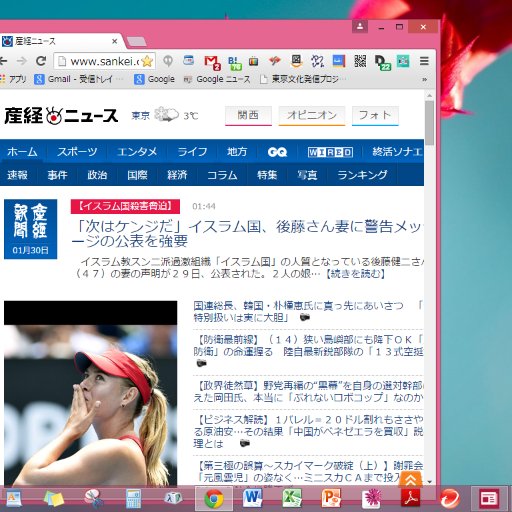Screen dimensions: 512x512
Task: Click the 関西 button
Action: (x=248, y=116)
